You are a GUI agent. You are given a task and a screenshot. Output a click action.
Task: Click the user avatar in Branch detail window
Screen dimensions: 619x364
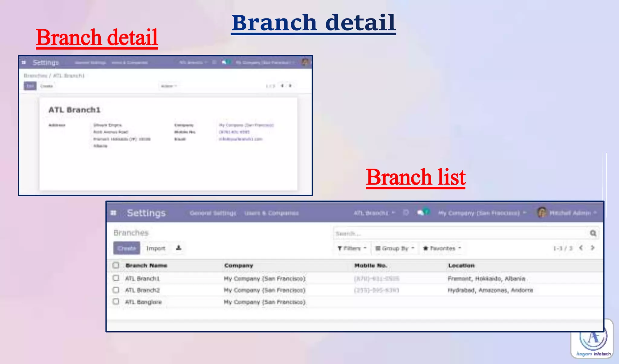tap(305, 62)
